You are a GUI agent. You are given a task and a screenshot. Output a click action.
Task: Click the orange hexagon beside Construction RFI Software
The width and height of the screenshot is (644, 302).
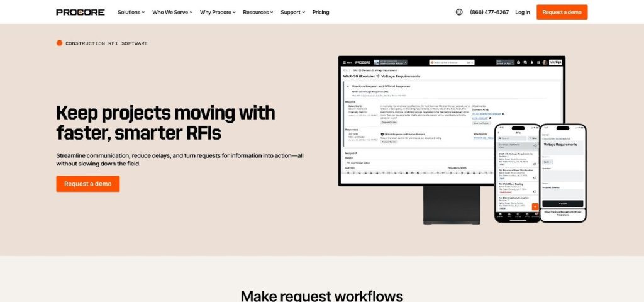(x=59, y=43)
